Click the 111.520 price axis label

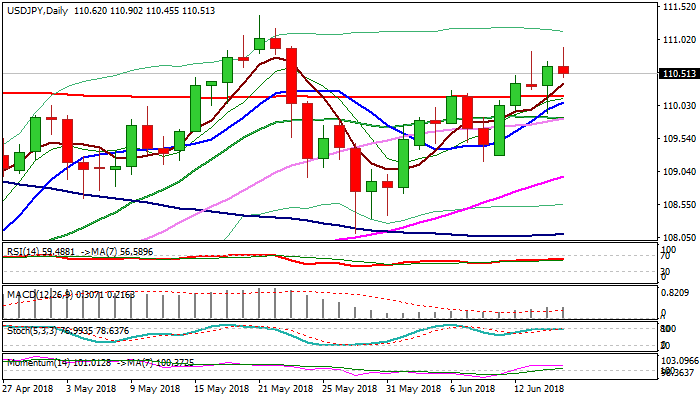click(x=678, y=7)
